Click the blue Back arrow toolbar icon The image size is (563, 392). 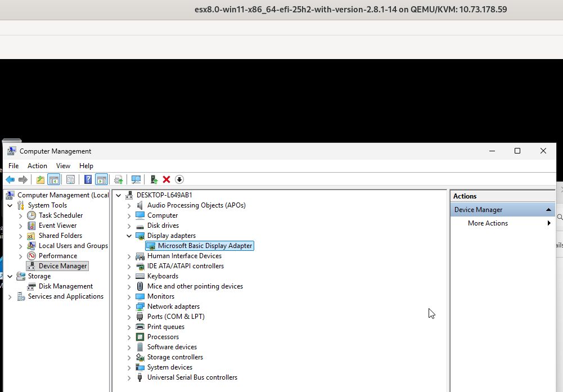pyautogui.click(x=11, y=179)
